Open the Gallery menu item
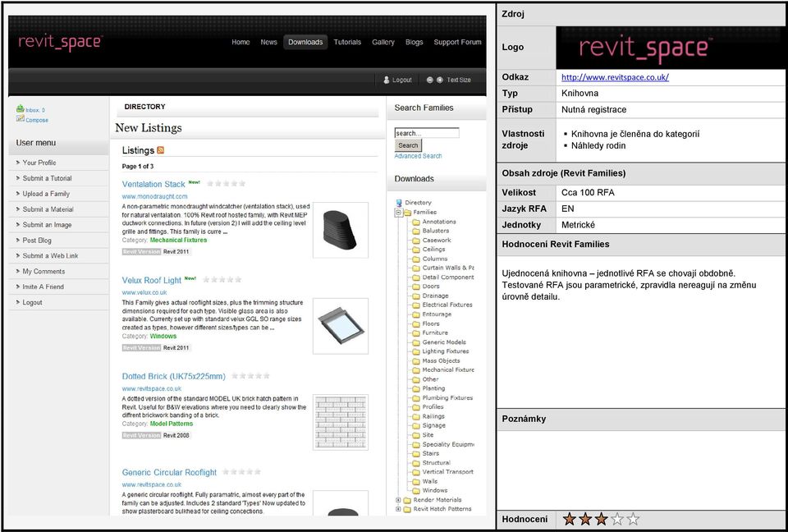The height and width of the screenshot is (532, 788). pos(383,42)
